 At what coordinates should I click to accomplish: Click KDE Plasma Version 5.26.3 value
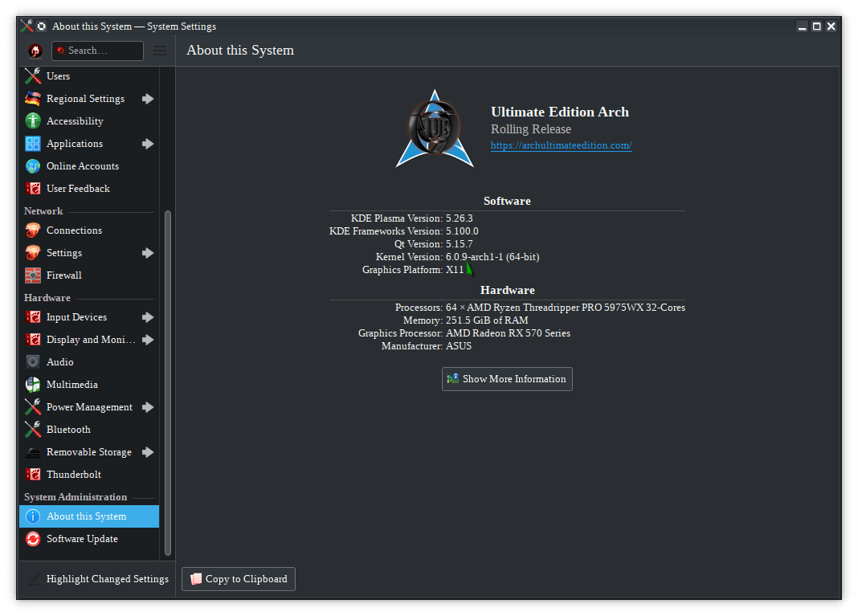[x=459, y=218]
